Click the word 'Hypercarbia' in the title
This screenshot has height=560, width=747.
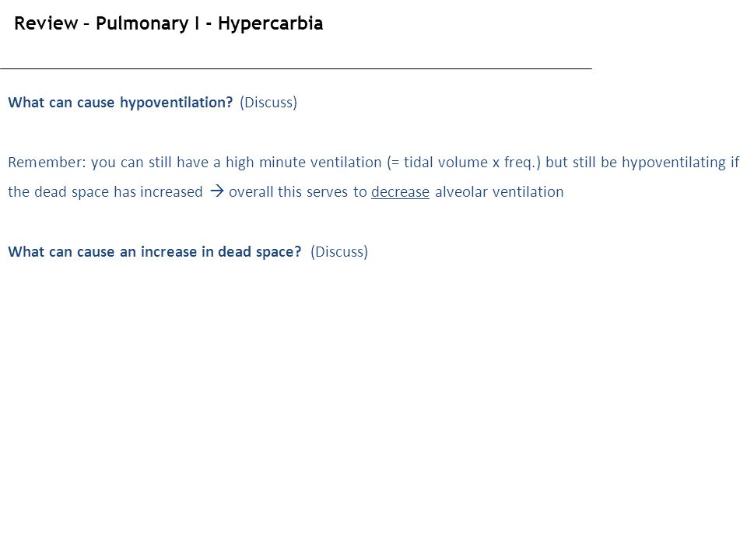(271, 23)
